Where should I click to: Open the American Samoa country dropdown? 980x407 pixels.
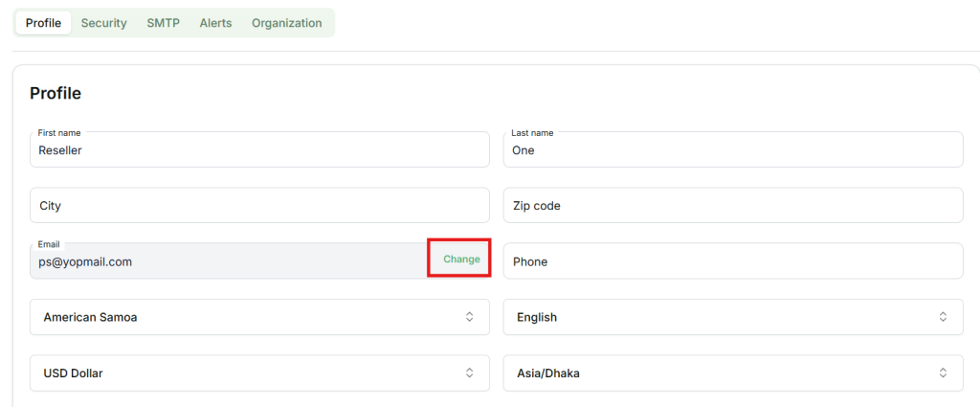point(259,317)
